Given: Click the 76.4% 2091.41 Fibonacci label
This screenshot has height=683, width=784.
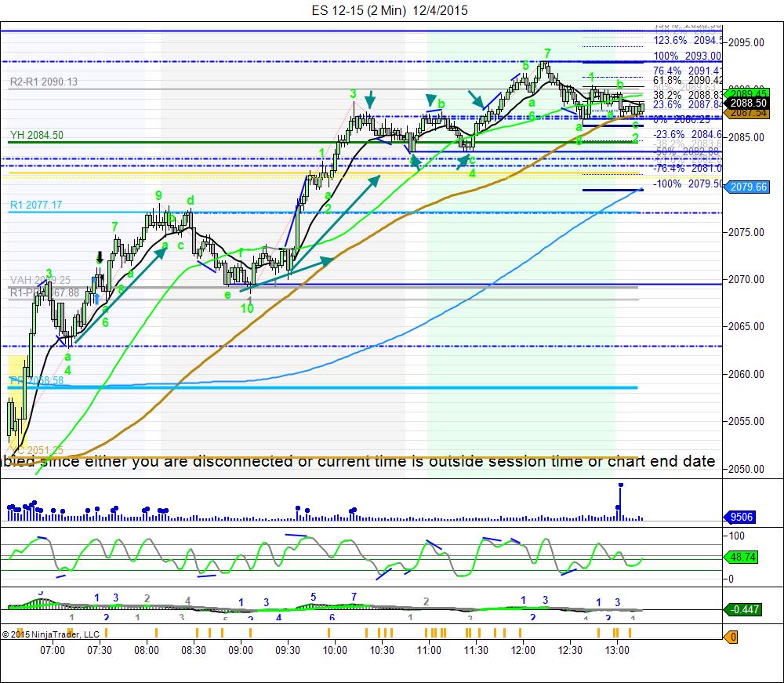Looking at the screenshot, I should 688,71.
